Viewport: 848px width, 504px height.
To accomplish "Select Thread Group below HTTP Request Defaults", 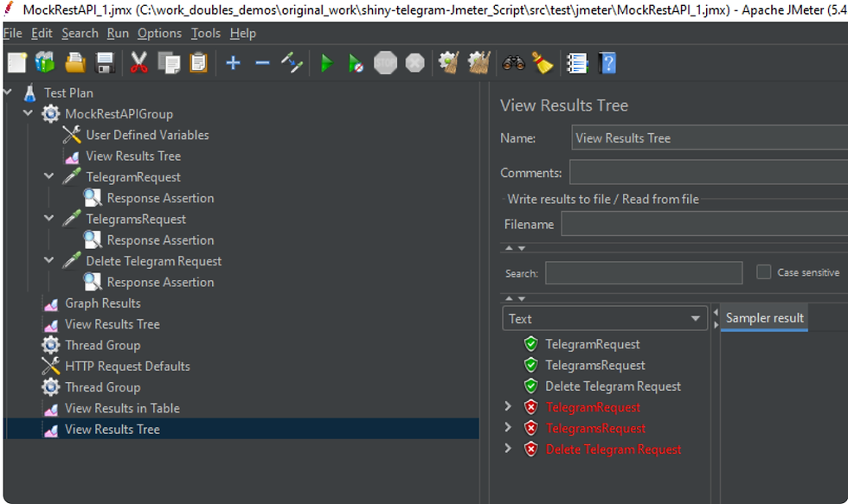I will (102, 387).
